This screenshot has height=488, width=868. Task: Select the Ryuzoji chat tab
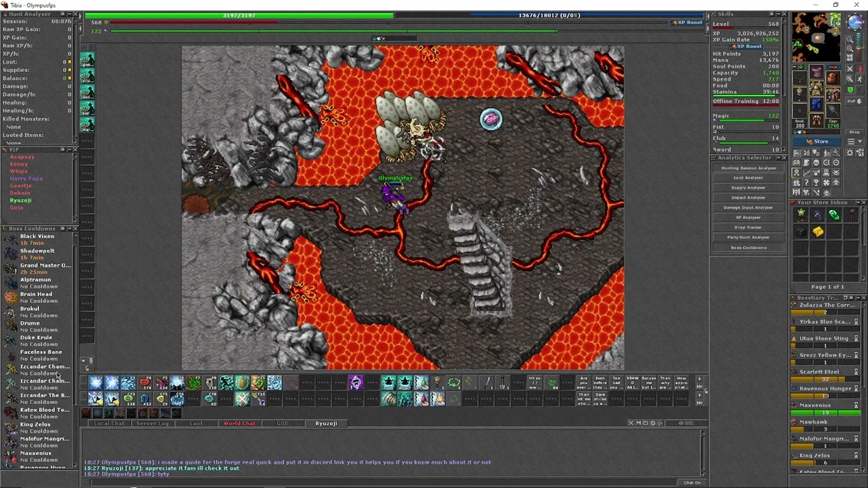point(326,424)
